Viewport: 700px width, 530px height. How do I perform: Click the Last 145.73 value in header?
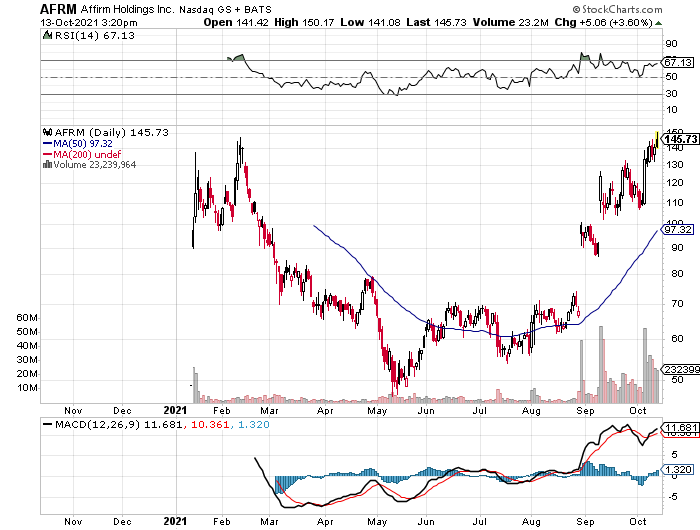coord(436,22)
